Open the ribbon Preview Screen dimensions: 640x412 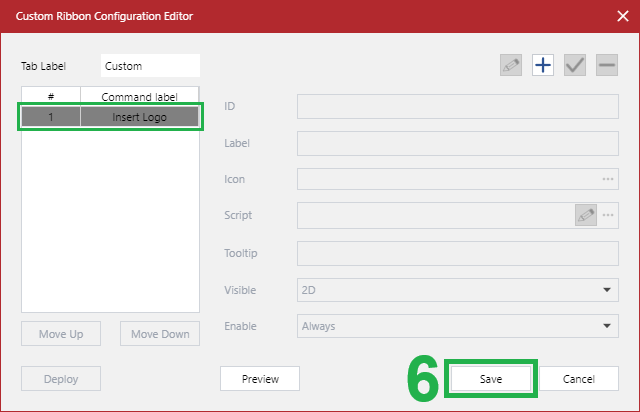260,379
